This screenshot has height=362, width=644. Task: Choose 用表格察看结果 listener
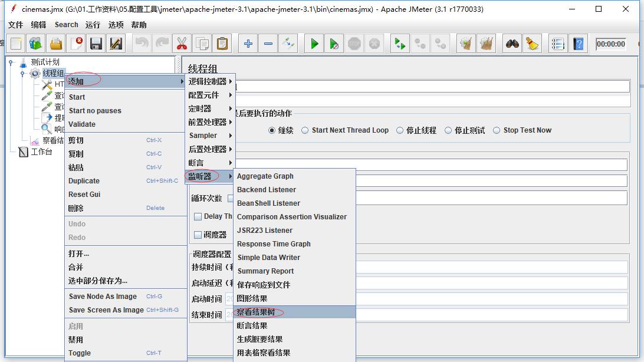294,353
